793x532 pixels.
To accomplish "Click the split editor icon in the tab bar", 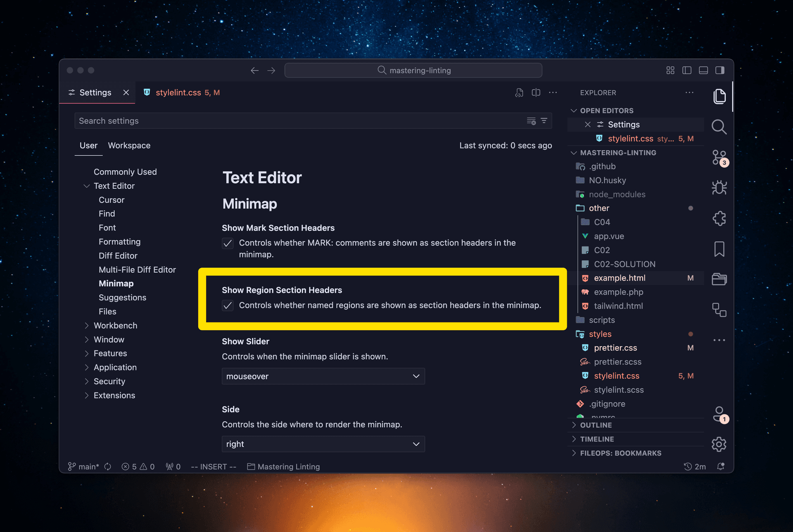I will 536,92.
